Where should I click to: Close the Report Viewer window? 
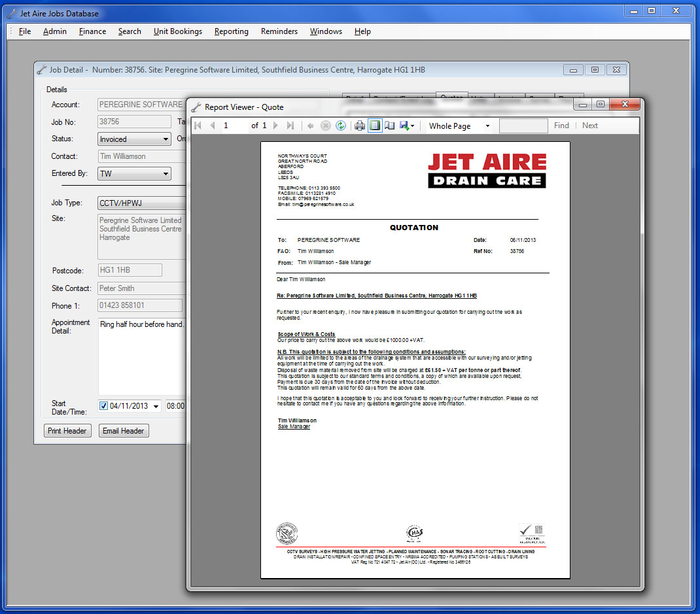coord(625,104)
